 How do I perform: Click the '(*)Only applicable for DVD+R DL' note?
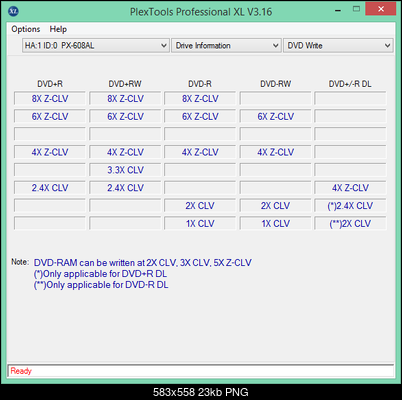coord(100,274)
